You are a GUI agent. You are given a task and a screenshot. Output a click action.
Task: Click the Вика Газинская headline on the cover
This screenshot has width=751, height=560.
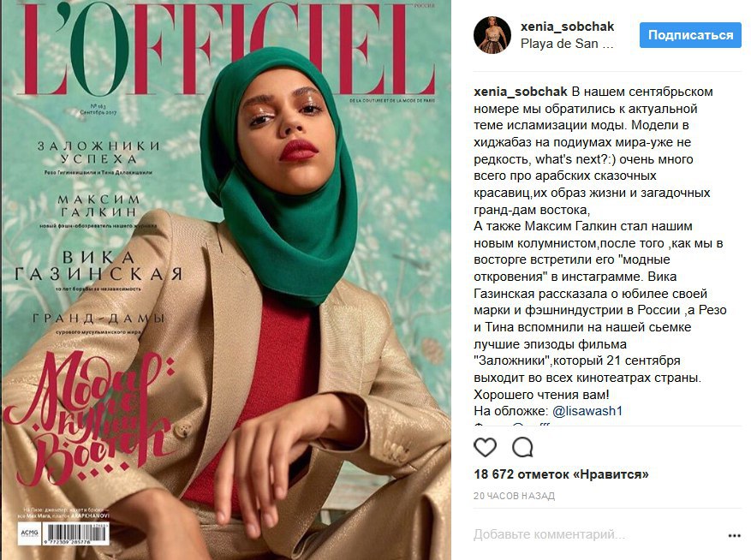98,265
